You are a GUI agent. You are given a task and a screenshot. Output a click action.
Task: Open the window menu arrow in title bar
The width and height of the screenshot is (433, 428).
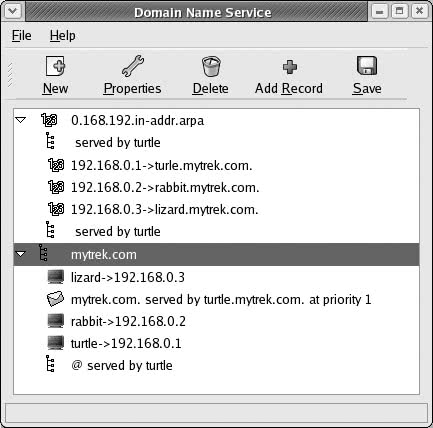(x=13, y=11)
